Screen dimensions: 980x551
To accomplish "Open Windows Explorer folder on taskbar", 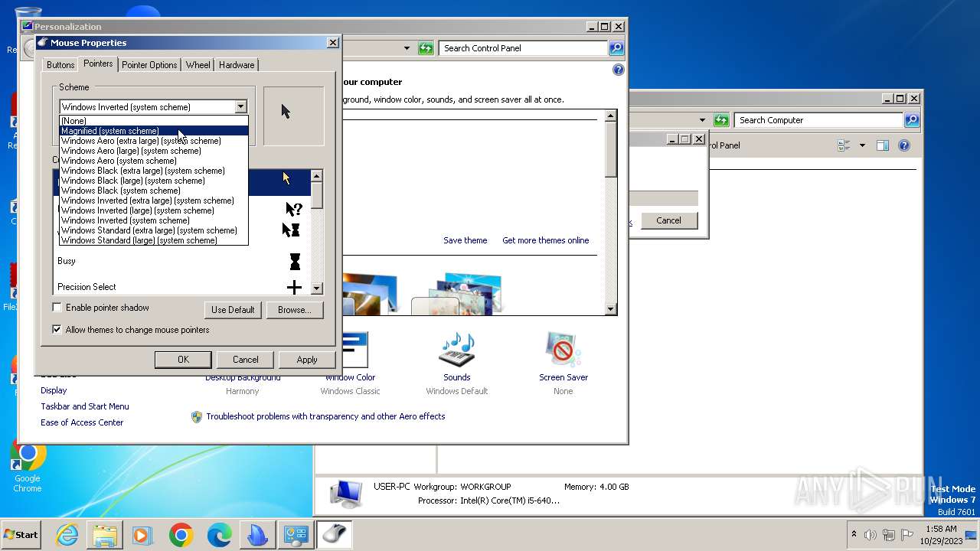I will tap(105, 535).
